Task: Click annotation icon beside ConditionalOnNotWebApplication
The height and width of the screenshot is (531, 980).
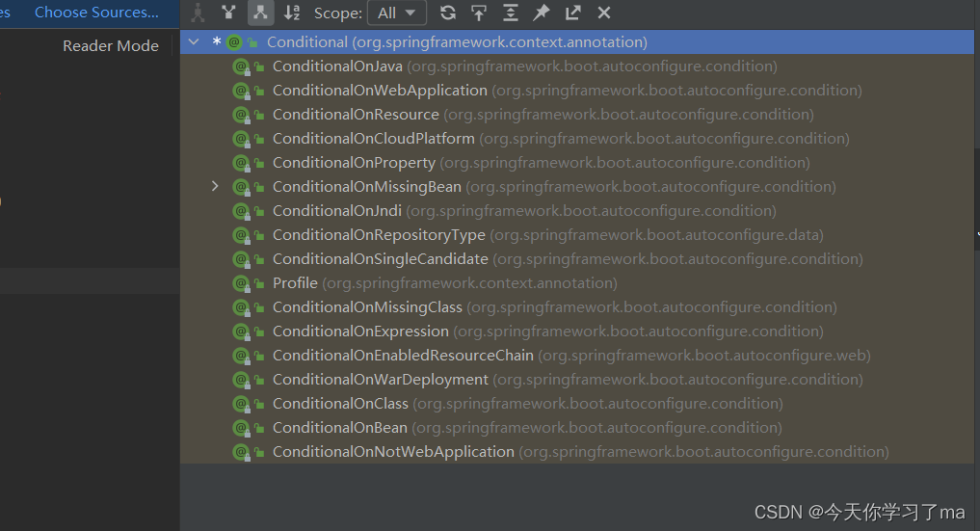Action: click(x=241, y=452)
